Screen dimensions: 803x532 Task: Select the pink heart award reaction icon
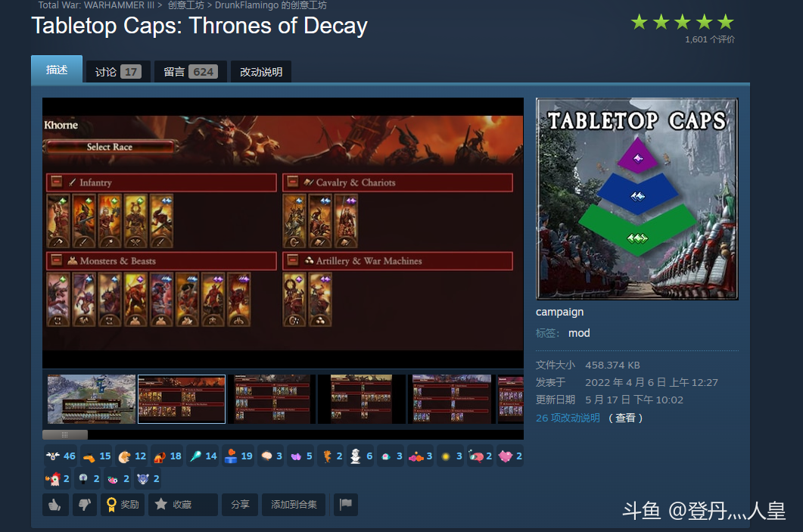coord(507,456)
